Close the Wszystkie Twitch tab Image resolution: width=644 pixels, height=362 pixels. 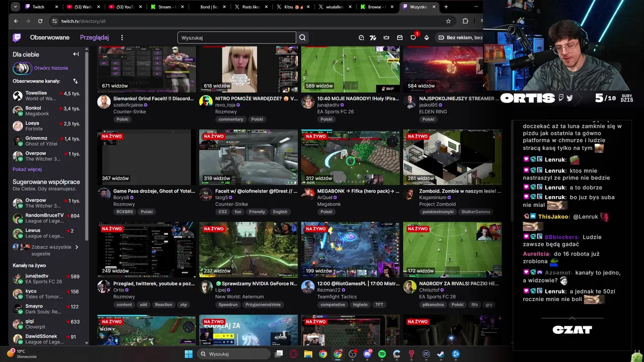[x=434, y=7]
